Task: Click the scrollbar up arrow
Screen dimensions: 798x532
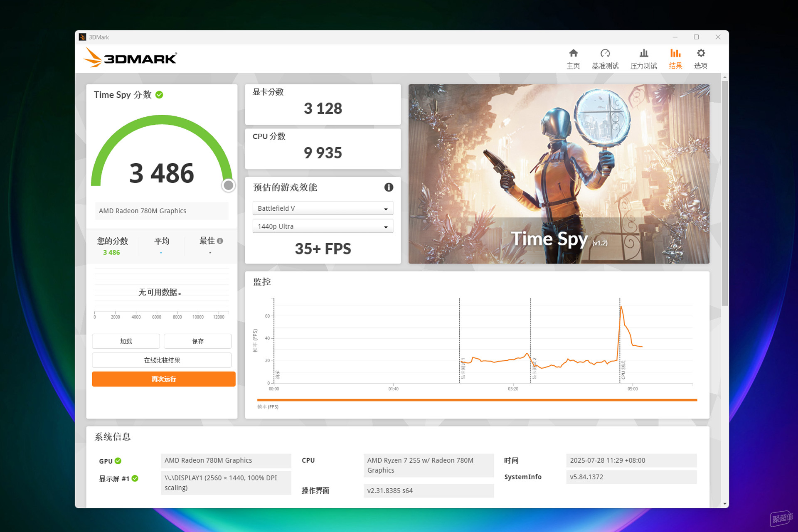Action: 725,77
